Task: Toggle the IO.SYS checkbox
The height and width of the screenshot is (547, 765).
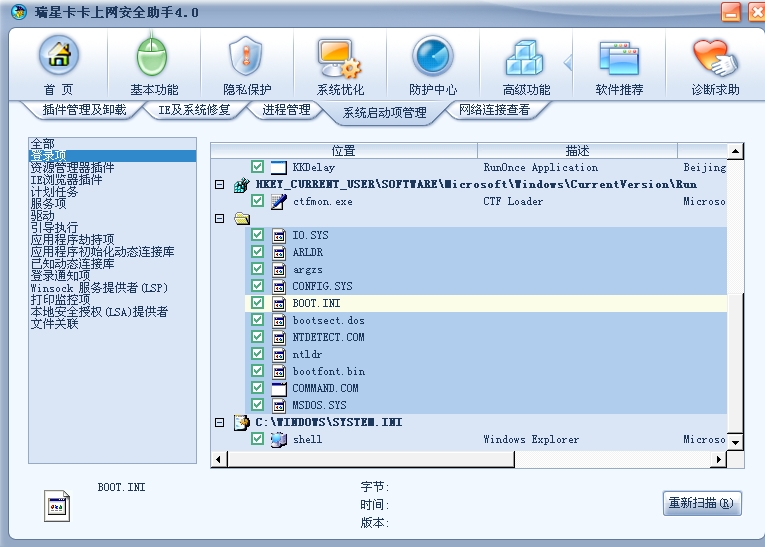Action: 257,235
